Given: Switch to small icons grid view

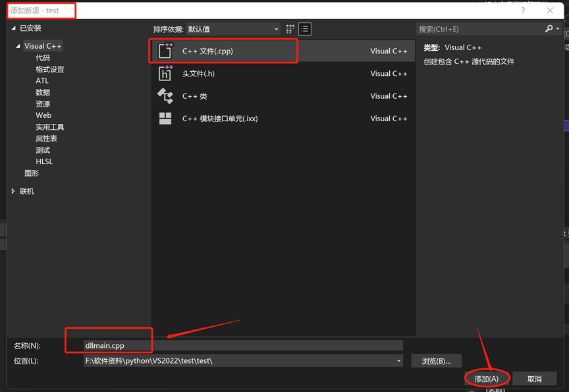Looking at the screenshot, I should point(290,29).
